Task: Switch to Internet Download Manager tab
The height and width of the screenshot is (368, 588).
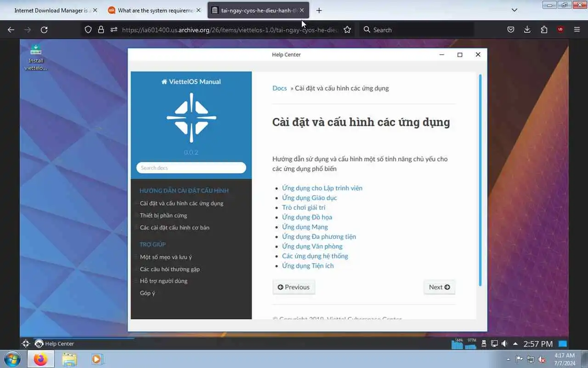Action: pos(52,10)
